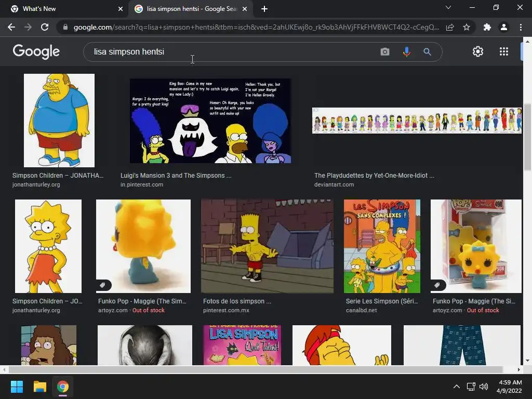Open the Luigi's Mansion 3 image
This screenshot has height=399, width=532.
210,121
